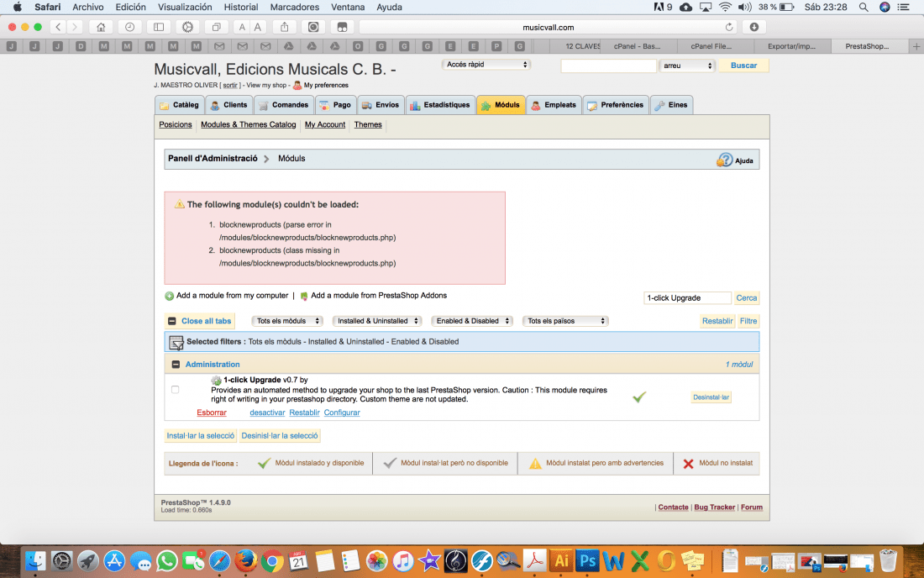This screenshot has height=578, width=924.
Task: Open the 'arreu' search scope dropdown
Action: click(687, 66)
